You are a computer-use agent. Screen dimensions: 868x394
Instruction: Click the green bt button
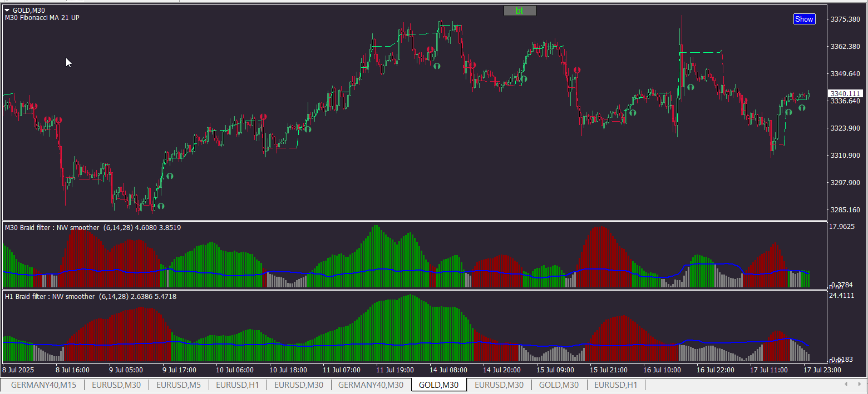tap(520, 11)
